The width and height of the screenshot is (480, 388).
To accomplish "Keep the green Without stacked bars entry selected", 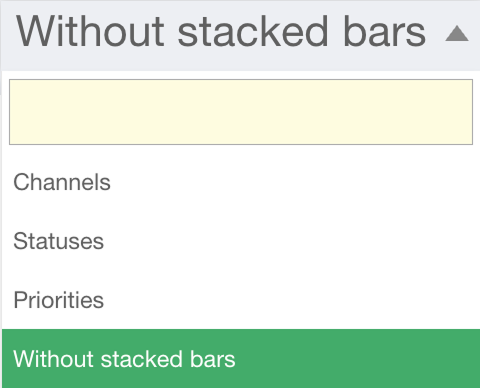I will 241,358.
